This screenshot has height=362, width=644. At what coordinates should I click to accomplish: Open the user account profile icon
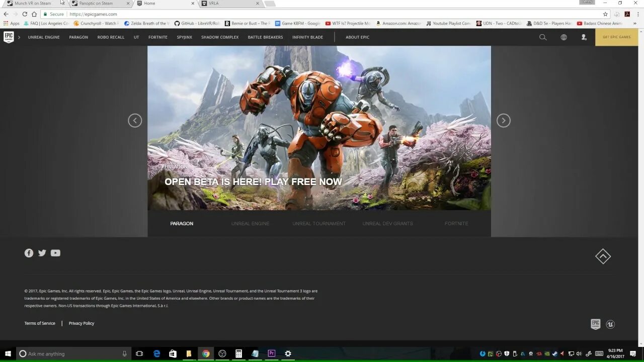click(x=584, y=37)
